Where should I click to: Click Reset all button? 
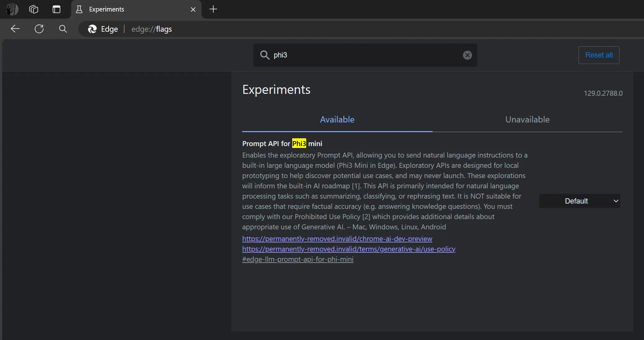pos(599,54)
